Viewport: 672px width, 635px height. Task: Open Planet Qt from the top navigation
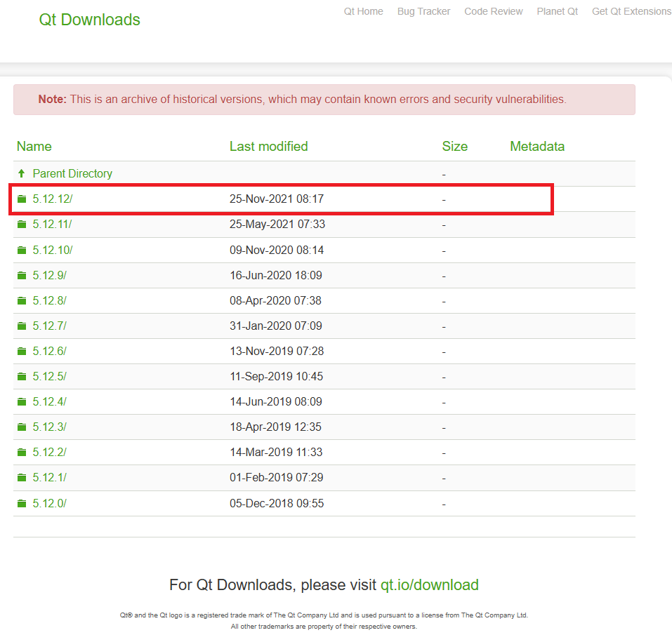click(x=557, y=11)
